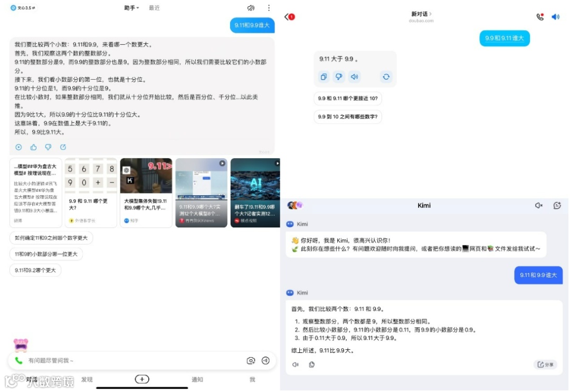570x392 pixels.
Task: Open the camera icon in Wenxin input bar
Action: [x=251, y=360]
